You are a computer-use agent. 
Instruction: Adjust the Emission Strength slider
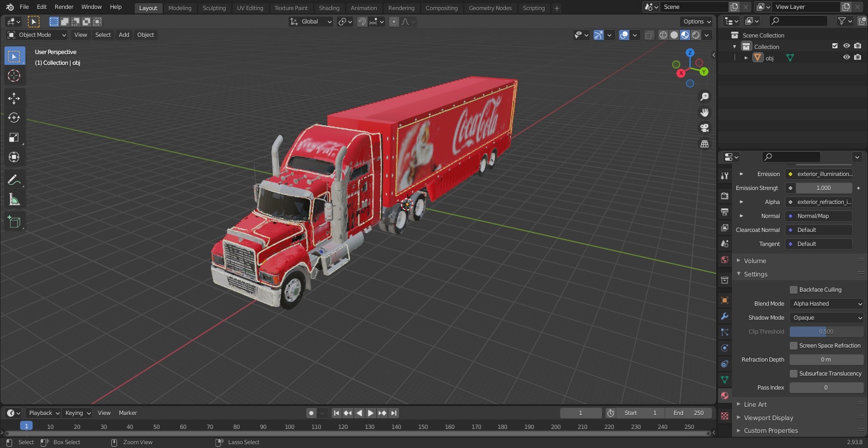click(824, 188)
